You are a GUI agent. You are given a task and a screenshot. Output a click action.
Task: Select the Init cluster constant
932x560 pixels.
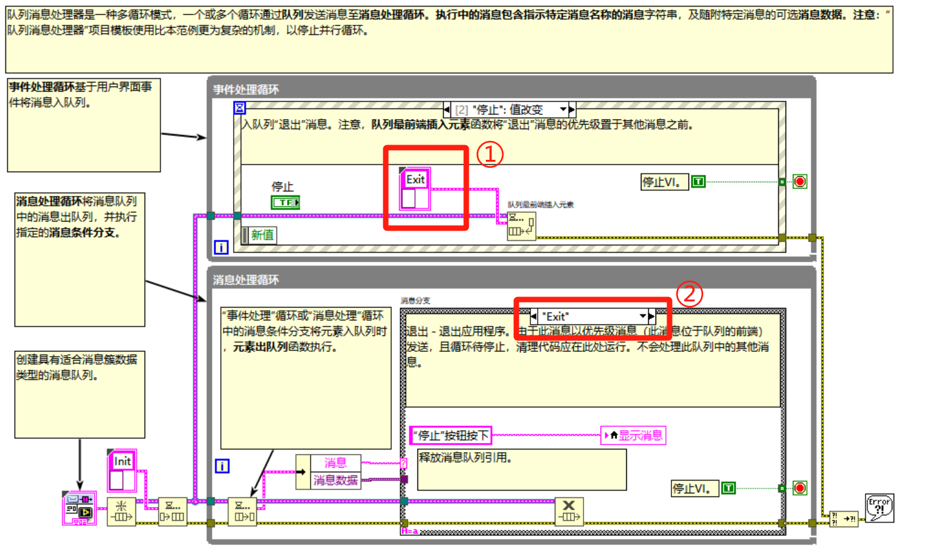click(122, 470)
